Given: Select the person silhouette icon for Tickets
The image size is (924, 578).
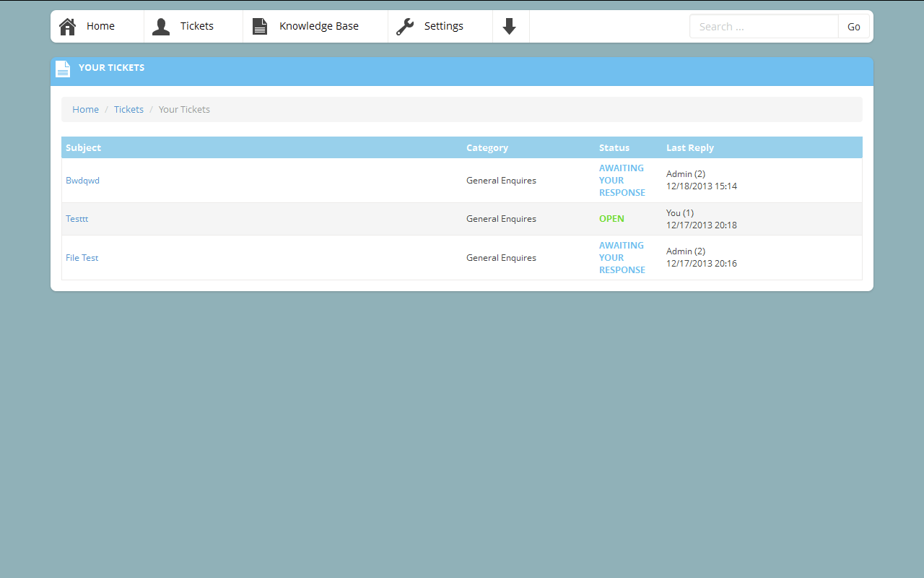Looking at the screenshot, I should 160,25.
